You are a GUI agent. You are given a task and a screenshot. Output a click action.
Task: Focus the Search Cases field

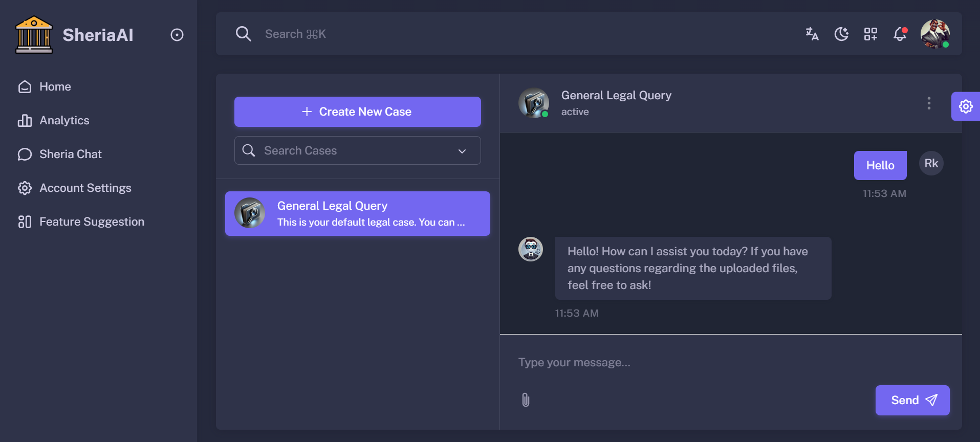pyautogui.click(x=358, y=150)
